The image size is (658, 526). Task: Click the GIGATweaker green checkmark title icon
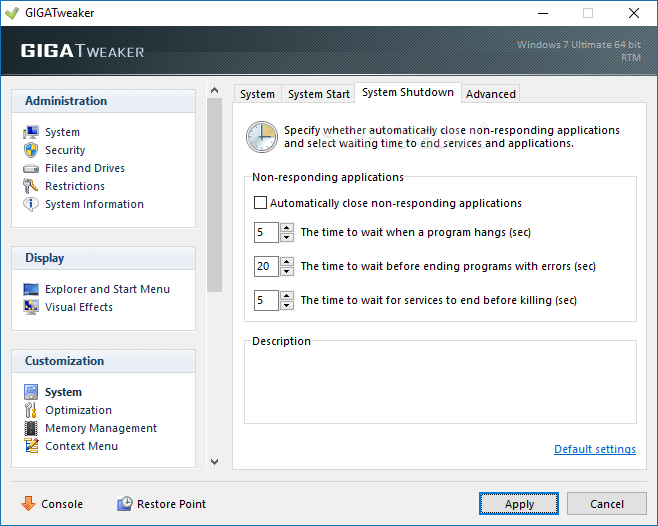tap(12, 13)
